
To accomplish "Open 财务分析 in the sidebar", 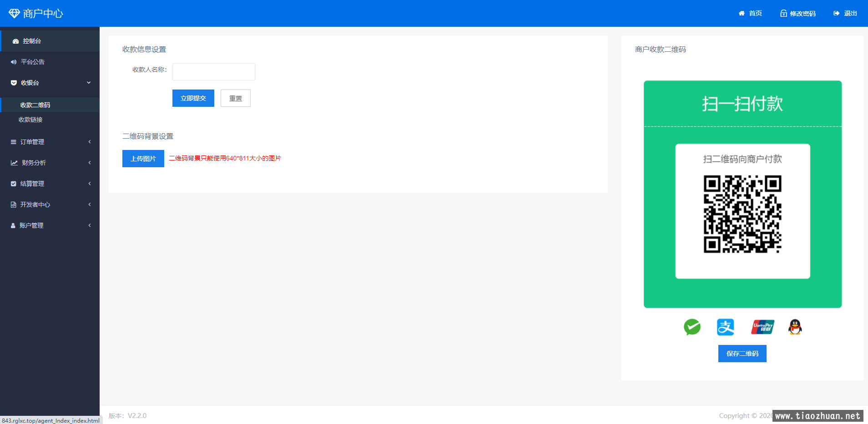I will [x=50, y=163].
